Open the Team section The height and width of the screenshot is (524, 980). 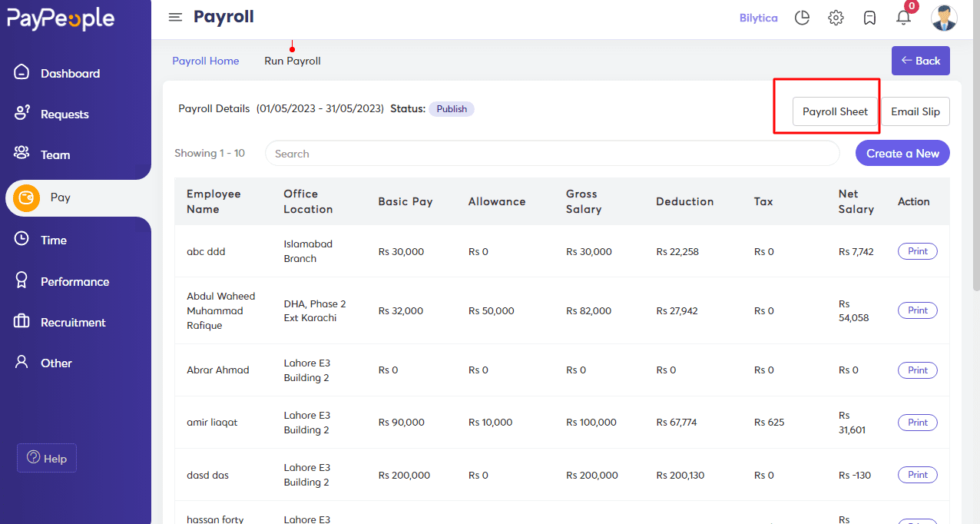pos(55,155)
